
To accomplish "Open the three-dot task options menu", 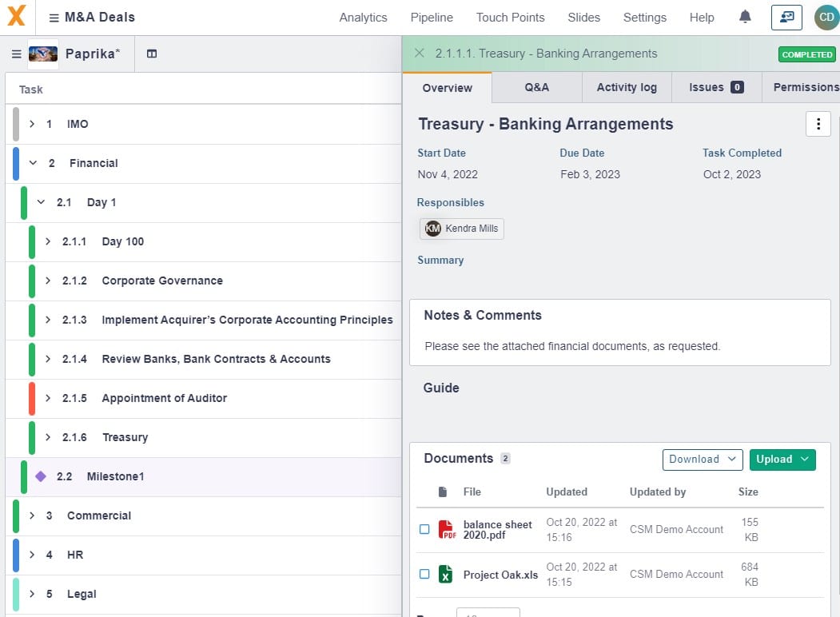I will pos(818,125).
